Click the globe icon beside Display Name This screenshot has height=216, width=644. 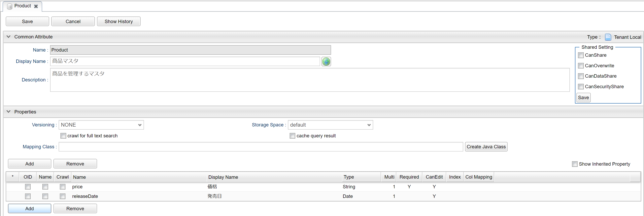[326, 61]
